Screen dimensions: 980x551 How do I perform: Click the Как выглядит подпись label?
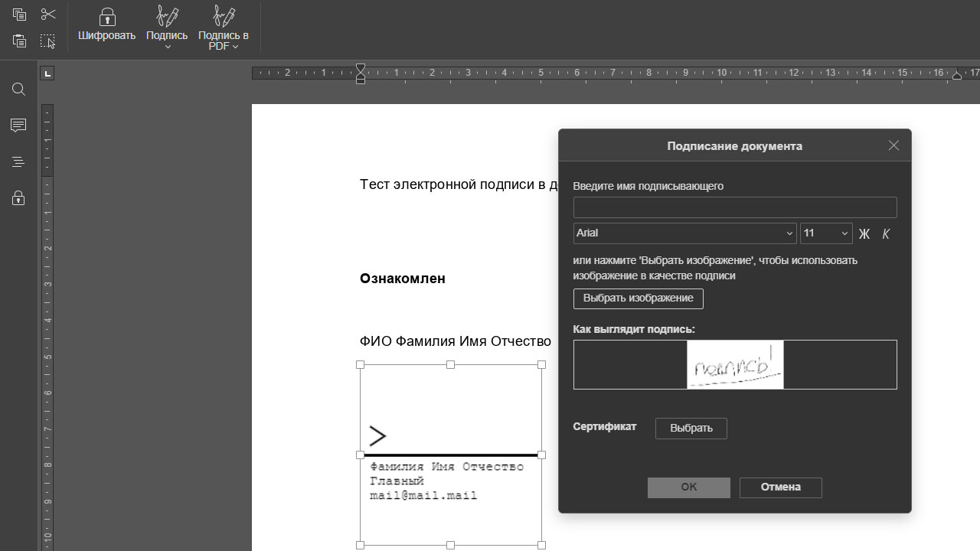(634, 330)
